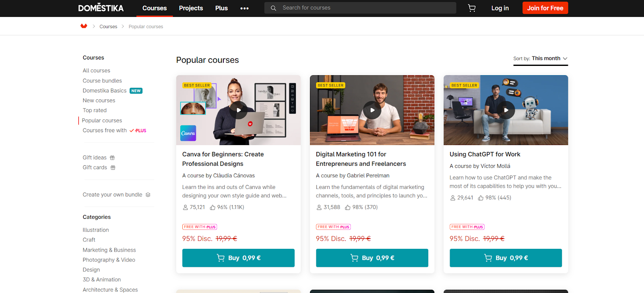Play the Digital Marketing 101 video preview
The height and width of the screenshot is (293, 644).
tap(372, 110)
